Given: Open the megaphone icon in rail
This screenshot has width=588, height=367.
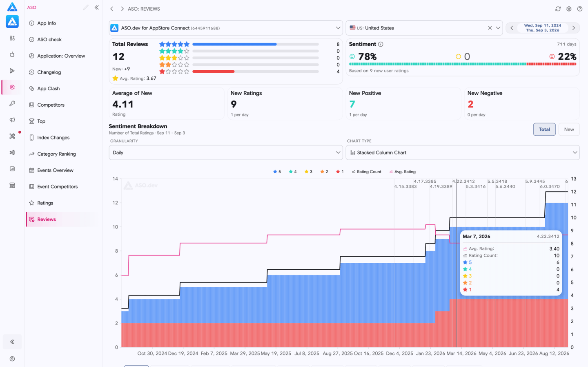Looking at the screenshot, I should click(x=12, y=120).
